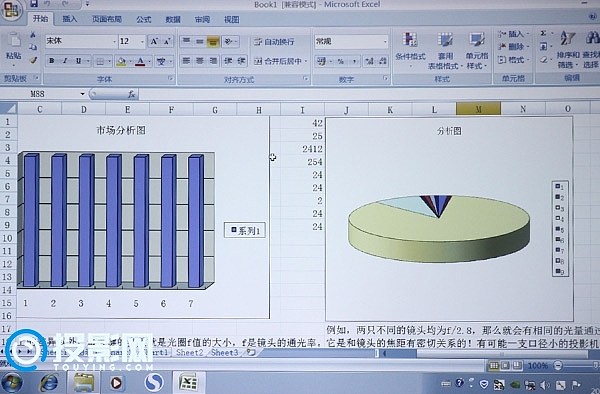
Task: Click the AutoSum sigma icon
Action: [543, 34]
